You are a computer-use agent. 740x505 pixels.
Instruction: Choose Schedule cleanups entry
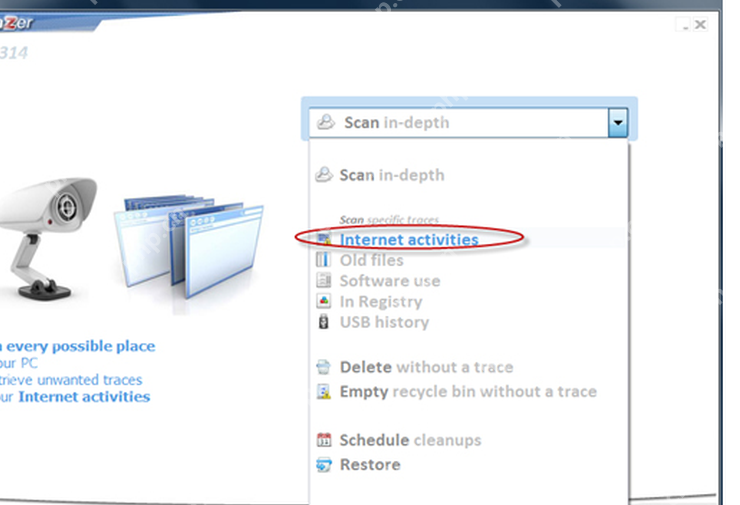click(410, 440)
